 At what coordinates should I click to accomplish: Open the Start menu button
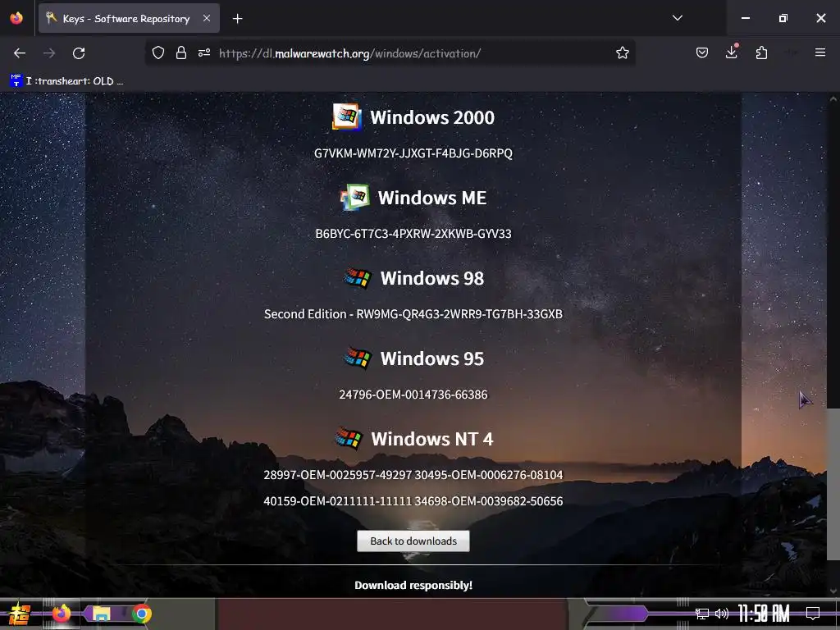(x=20, y=614)
